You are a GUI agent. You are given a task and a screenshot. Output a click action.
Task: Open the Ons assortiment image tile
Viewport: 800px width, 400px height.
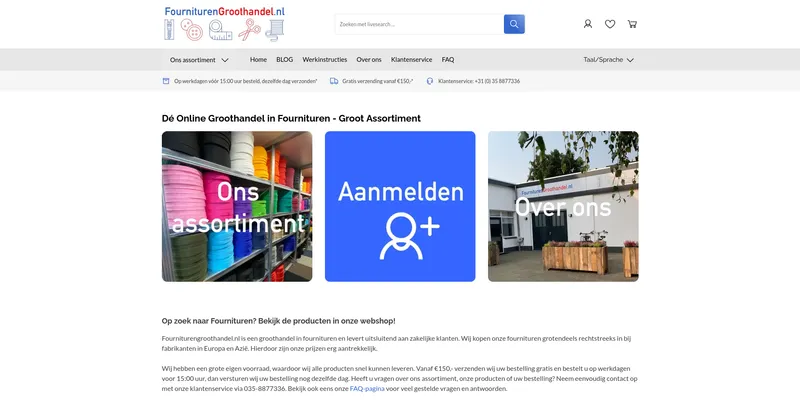click(237, 207)
